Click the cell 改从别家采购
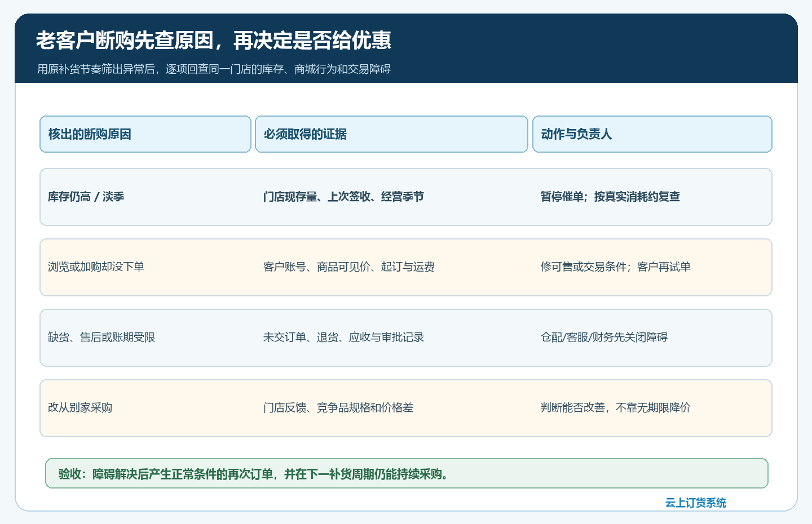Image resolution: width=812 pixels, height=524 pixels. click(80, 408)
